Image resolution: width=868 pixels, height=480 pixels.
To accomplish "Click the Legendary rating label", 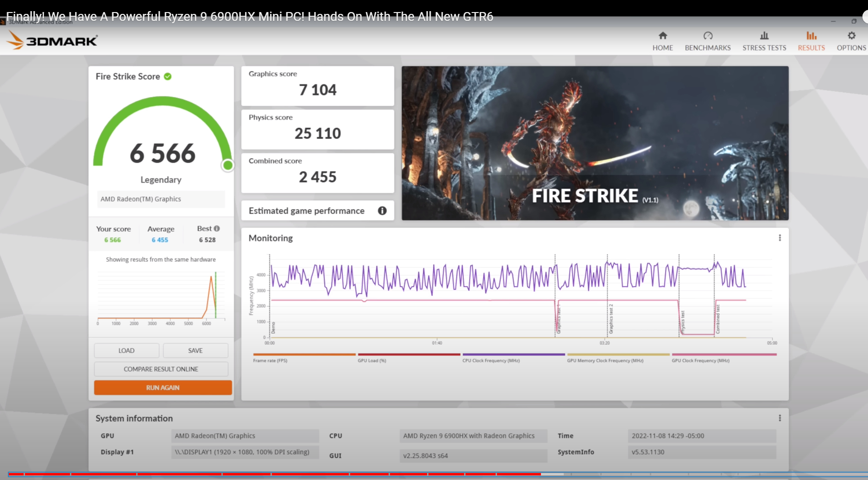I will pyautogui.click(x=161, y=180).
